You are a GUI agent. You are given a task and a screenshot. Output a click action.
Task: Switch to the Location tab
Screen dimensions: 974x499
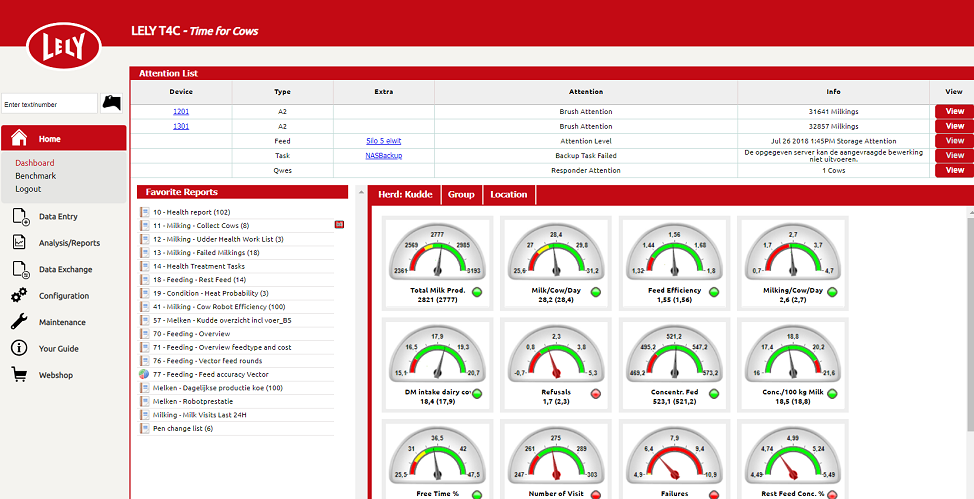tap(509, 195)
